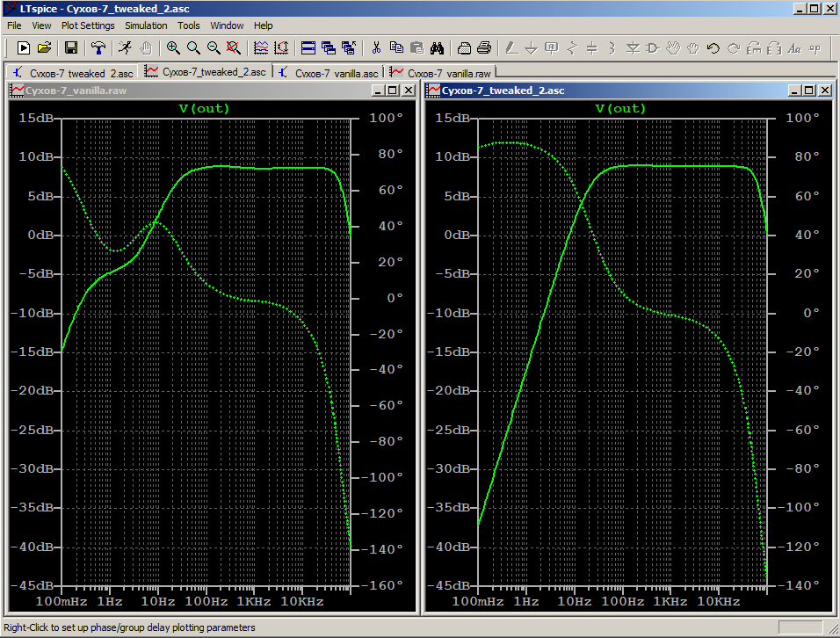Screen dimensions: 840x638
Task: Click the Zoom In magnifier icon
Action: coord(173,48)
